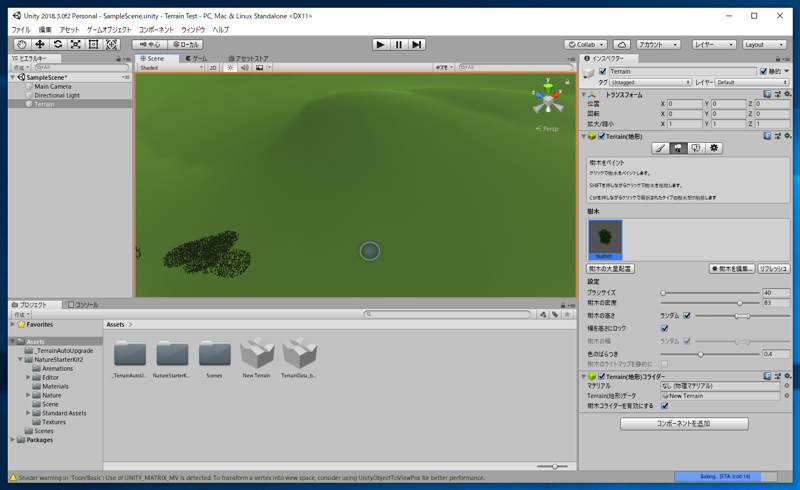Toggle scene audio icon

coord(245,67)
